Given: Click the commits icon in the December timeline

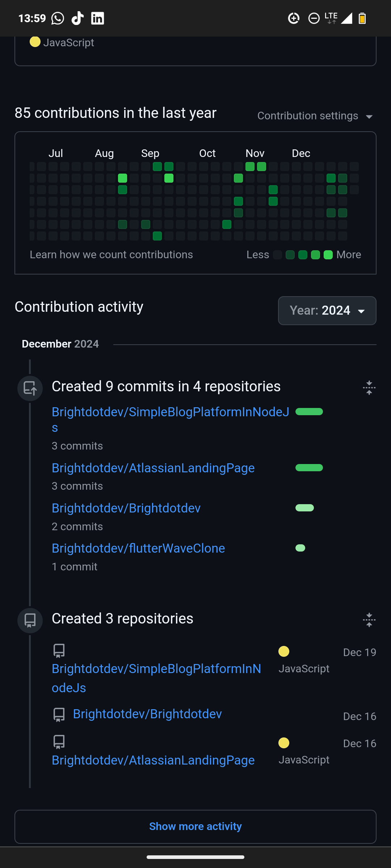Looking at the screenshot, I should 30,388.
